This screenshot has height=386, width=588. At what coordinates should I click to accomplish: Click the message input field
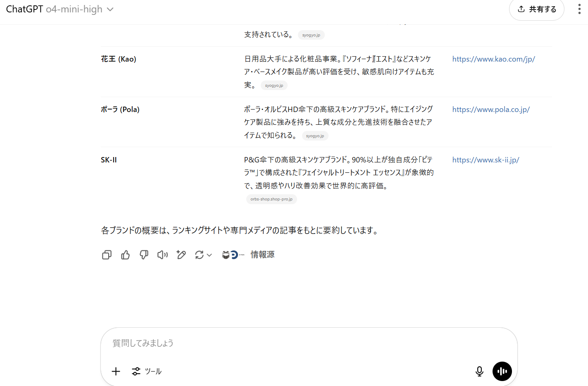coord(289,343)
